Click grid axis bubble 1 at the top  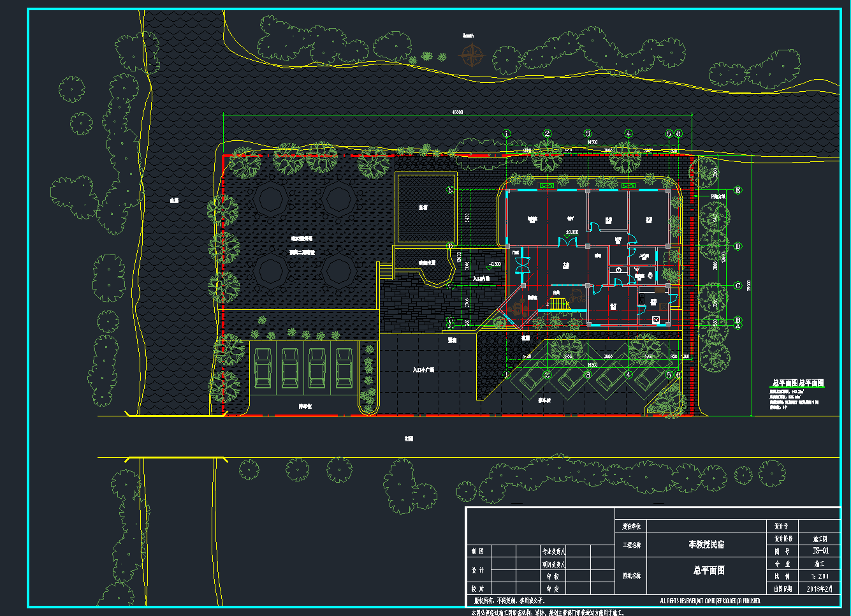(x=507, y=134)
